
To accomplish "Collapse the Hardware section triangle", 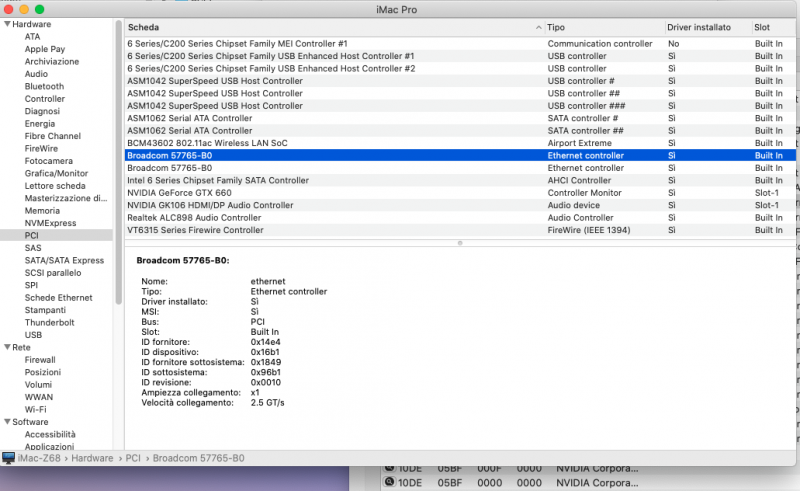I will [x=7, y=24].
